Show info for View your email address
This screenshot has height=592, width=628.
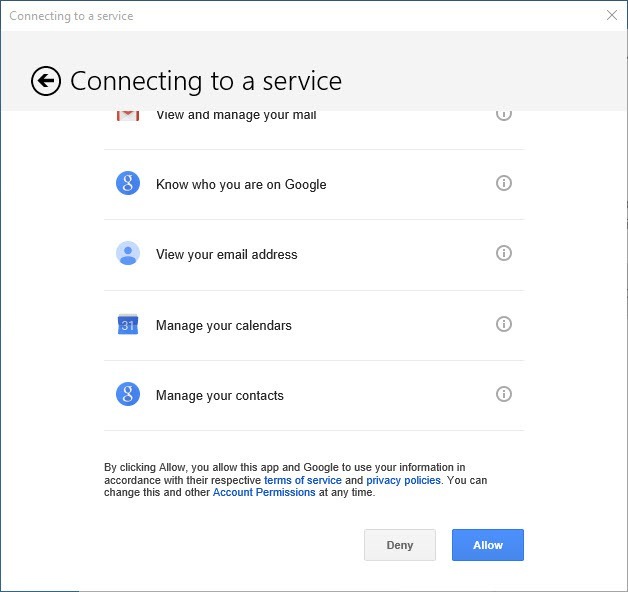click(x=504, y=254)
